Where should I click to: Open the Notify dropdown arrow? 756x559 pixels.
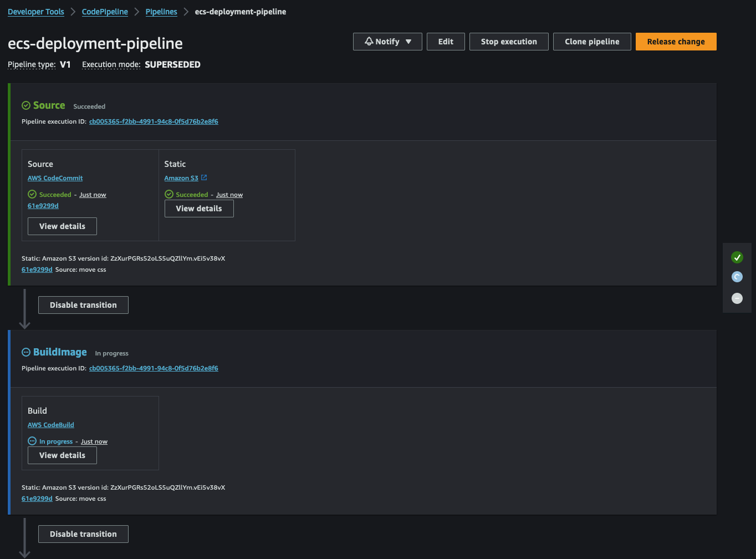tap(408, 42)
